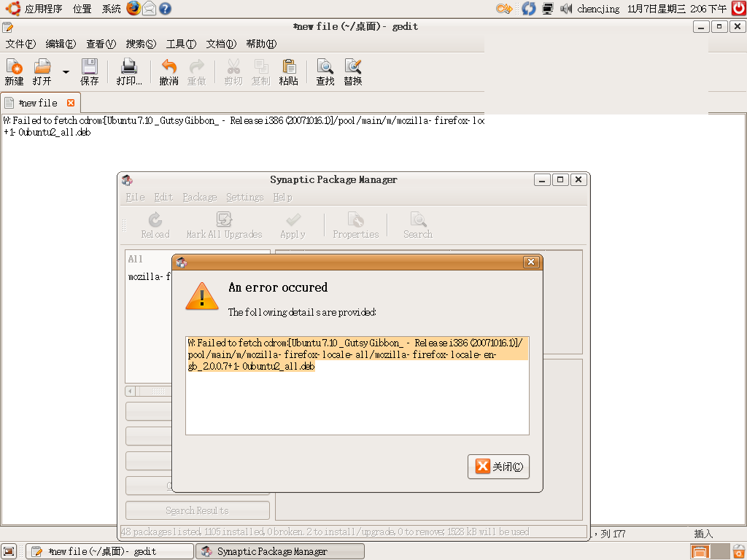Open the Synaptic Edit menu
This screenshot has height=560, width=747.
[163, 197]
